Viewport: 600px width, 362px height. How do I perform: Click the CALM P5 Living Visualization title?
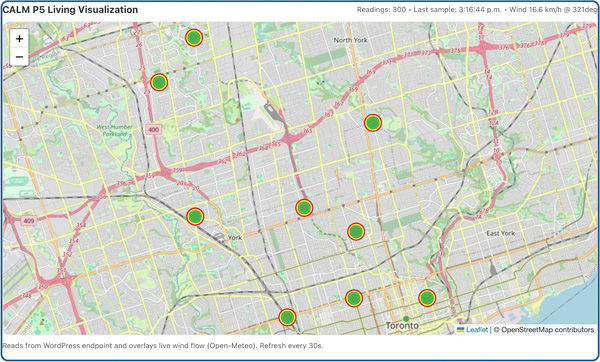[x=70, y=10]
